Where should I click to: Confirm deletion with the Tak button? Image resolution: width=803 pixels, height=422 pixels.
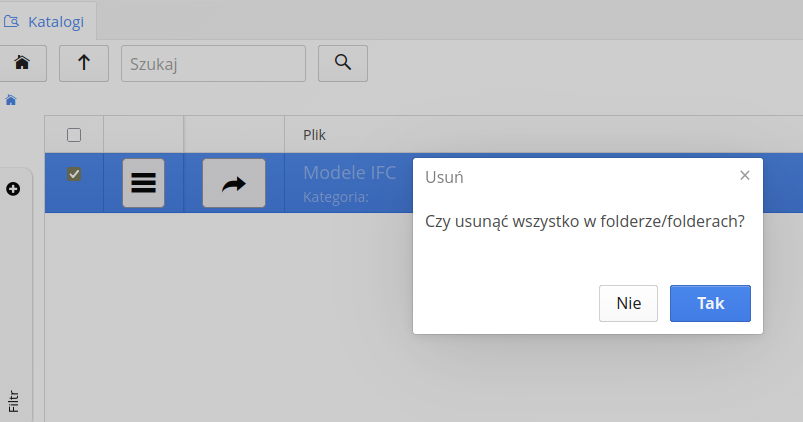[x=710, y=304]
